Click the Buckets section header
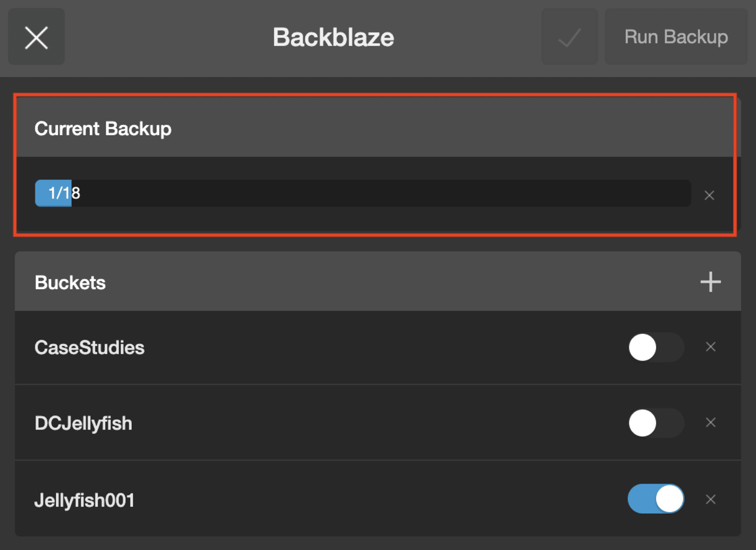This screenshot has height=550, width=756. click(70, 281)
